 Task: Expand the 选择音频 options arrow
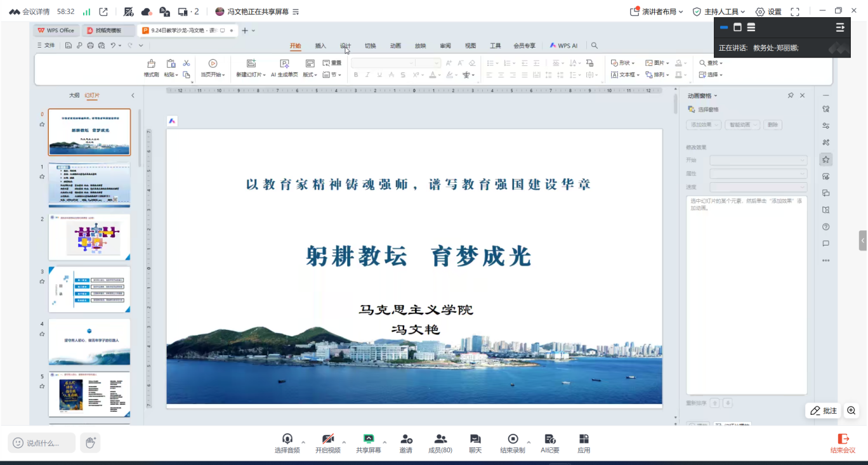click(303, 442)
